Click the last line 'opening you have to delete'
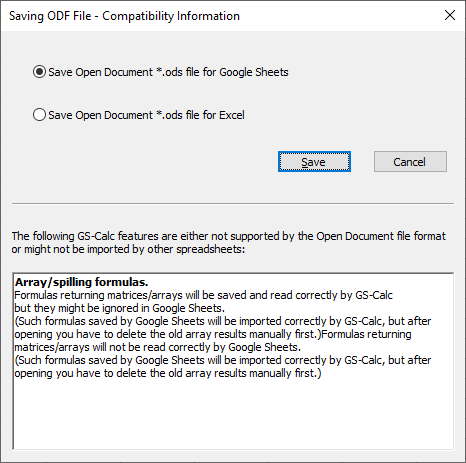The height and width of the screenshot is (463, 466). (x=168, y=373)
